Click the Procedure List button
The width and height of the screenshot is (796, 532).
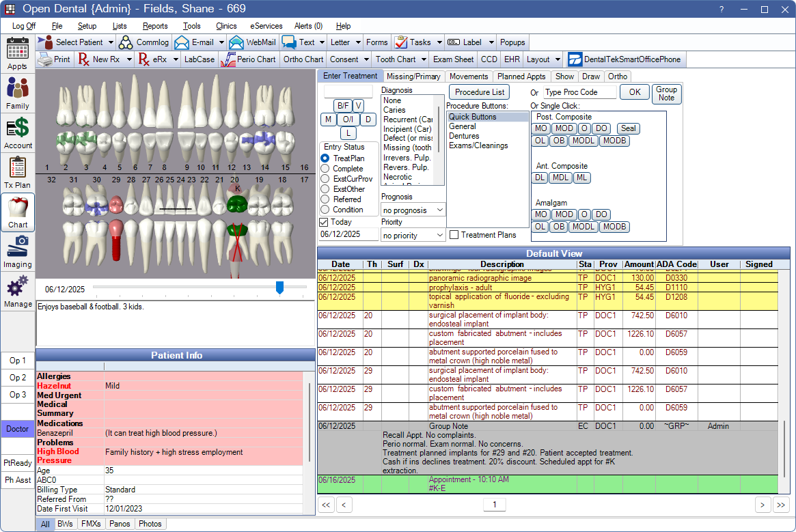(x=480, y=92)
